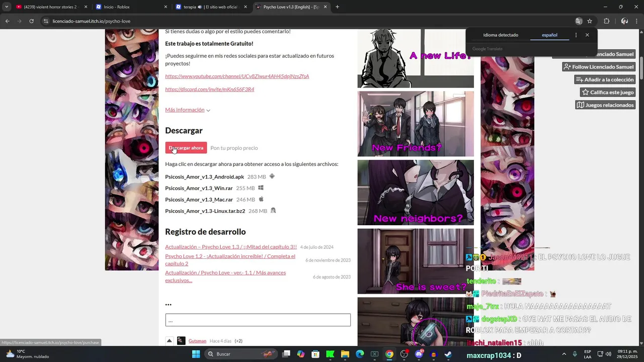The height and width of the screenshot is (362, 644).
Task: Open the 'New Friends?' screenshot
Action: coord(416,124)
